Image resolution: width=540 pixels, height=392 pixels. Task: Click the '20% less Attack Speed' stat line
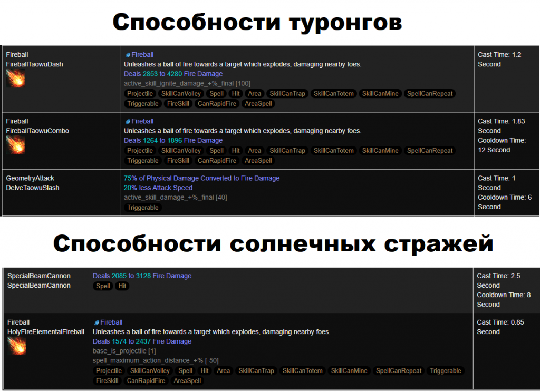click(158, 188)
